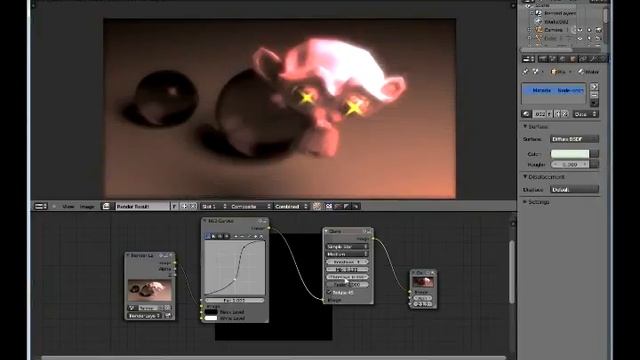This screenshot has width=640, height=360.
Task: Open the Data link dropdown
Action: pos(586,114)
